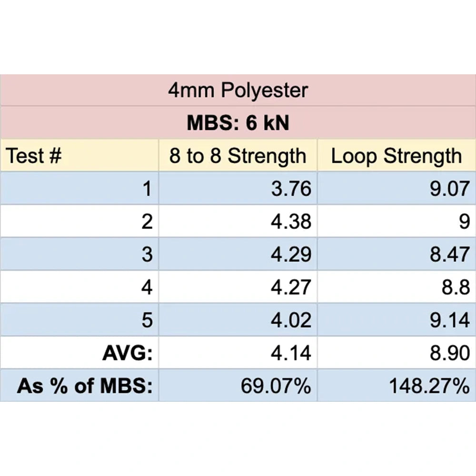Click the 4mm Polyester title cell

pyautogui.click(x=238, y=90)
